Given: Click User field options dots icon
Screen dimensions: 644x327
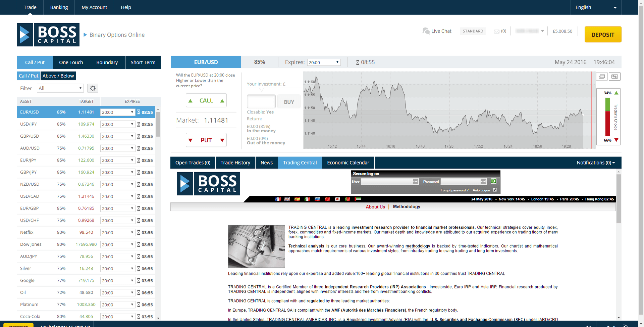Looking at the screenshot, I should pyautogui.click(x=416, y=181).
